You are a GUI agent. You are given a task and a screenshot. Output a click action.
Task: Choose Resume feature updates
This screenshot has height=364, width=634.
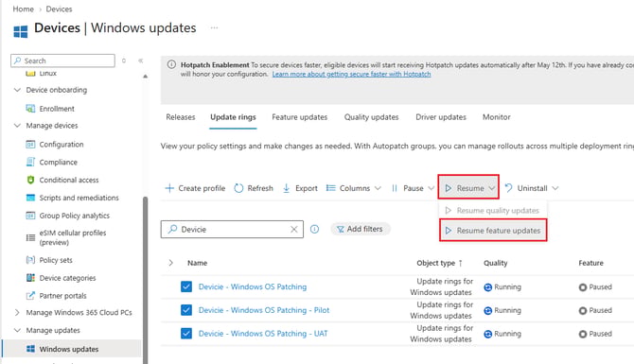point(493,231)
